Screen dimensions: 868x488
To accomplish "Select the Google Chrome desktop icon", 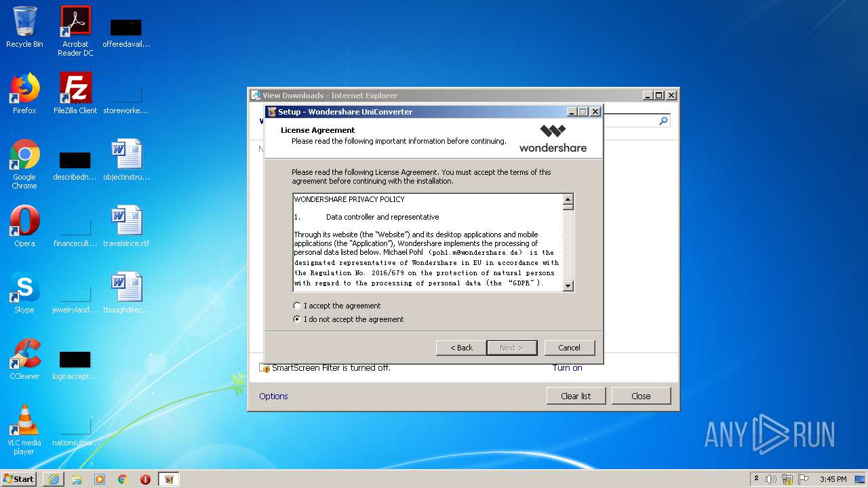I will [x=24, y=165].
